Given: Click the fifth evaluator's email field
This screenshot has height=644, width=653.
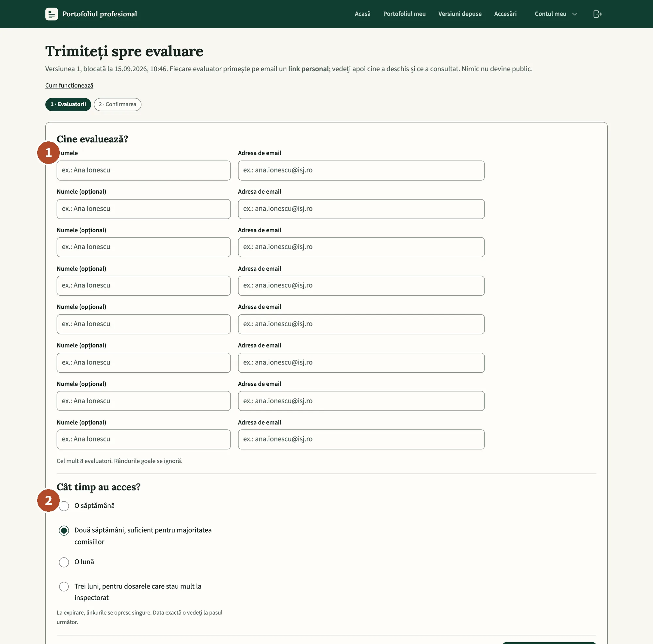Looking at the screenshot, I should (361, 324).
